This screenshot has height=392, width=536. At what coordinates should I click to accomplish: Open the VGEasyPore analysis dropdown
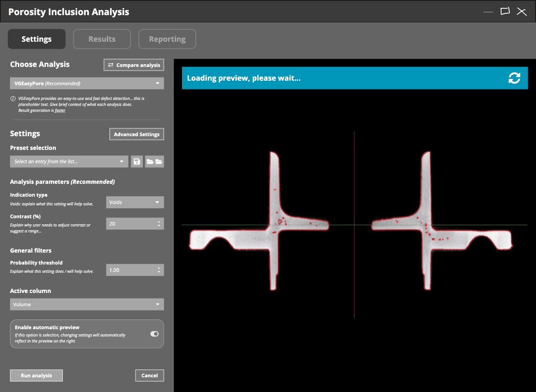coord(87,83)
